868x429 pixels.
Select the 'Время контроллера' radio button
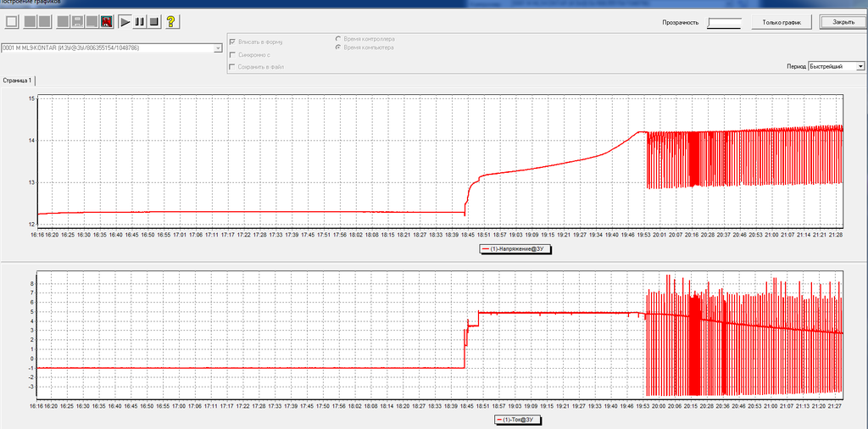pos(339,39)
